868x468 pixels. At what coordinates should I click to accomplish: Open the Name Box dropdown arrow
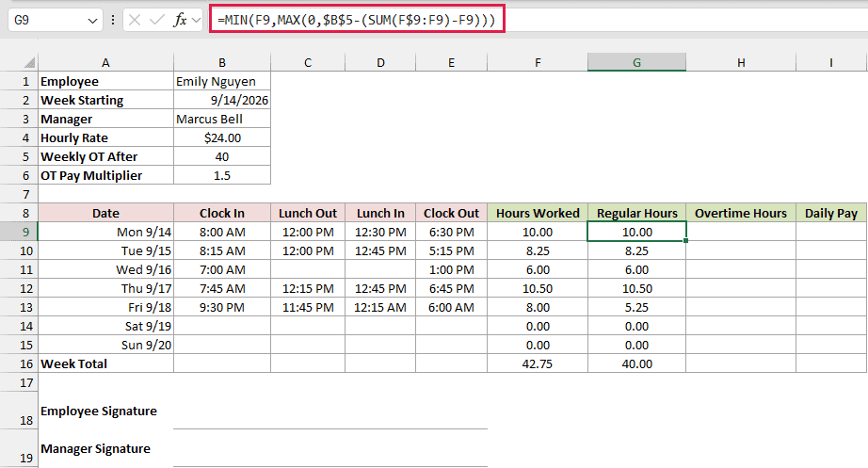[x=92, y=21]
